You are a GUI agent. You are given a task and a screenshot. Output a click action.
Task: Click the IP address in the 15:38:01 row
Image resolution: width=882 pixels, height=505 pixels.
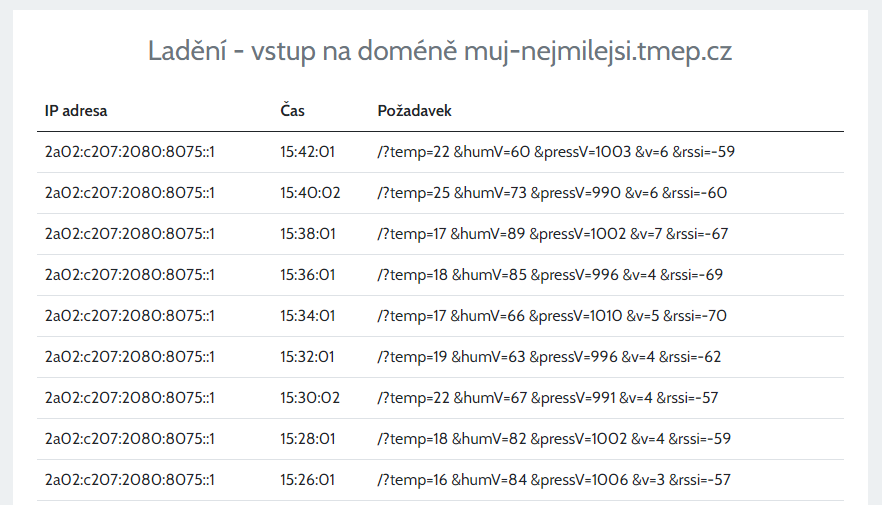pos(130,234)
